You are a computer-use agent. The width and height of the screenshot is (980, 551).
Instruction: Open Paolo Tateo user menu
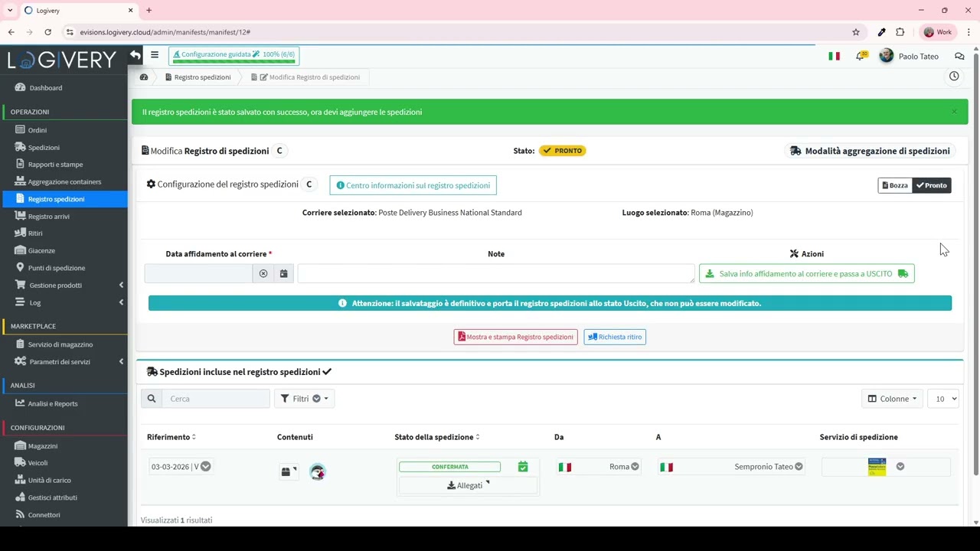(x=909, y=56)
